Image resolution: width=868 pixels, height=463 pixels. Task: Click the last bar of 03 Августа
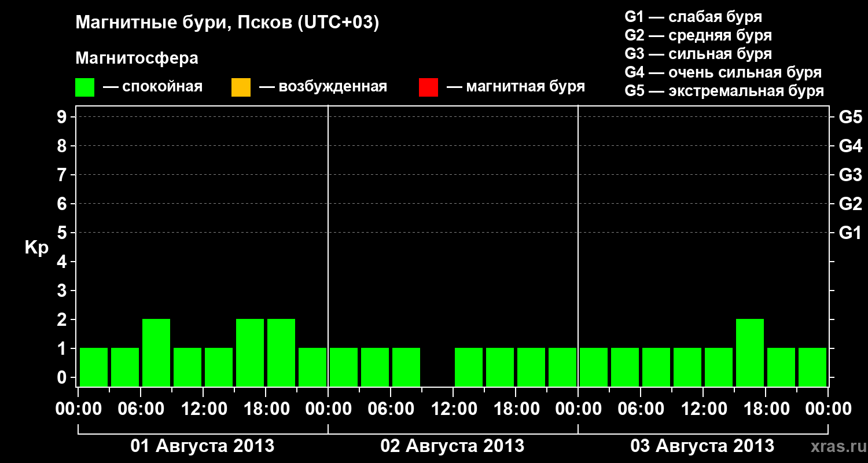coord(812,367)
